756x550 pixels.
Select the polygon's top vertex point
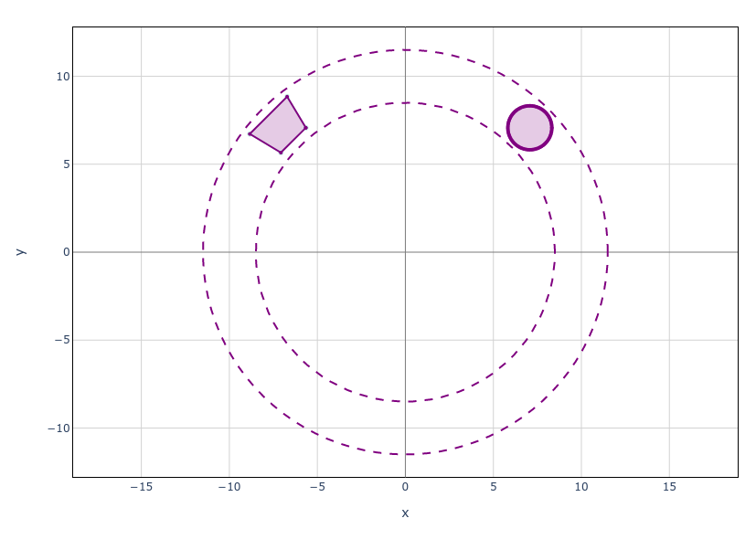[287, 97]
